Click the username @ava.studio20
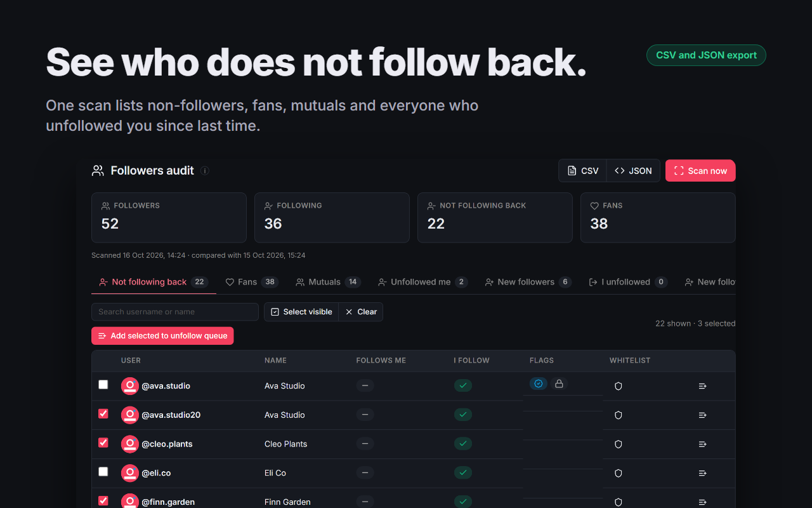Viewport: 812px width, 508px height. coord(171,415)
